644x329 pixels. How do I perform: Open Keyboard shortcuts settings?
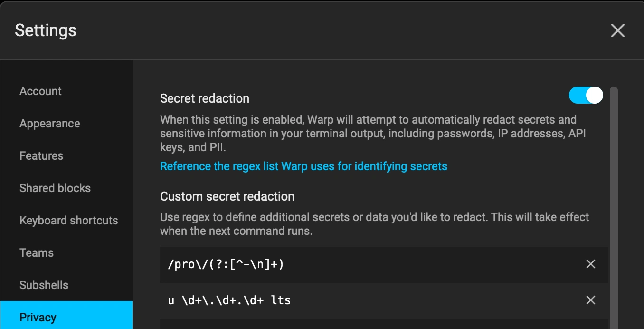click(x=68, y=221)
